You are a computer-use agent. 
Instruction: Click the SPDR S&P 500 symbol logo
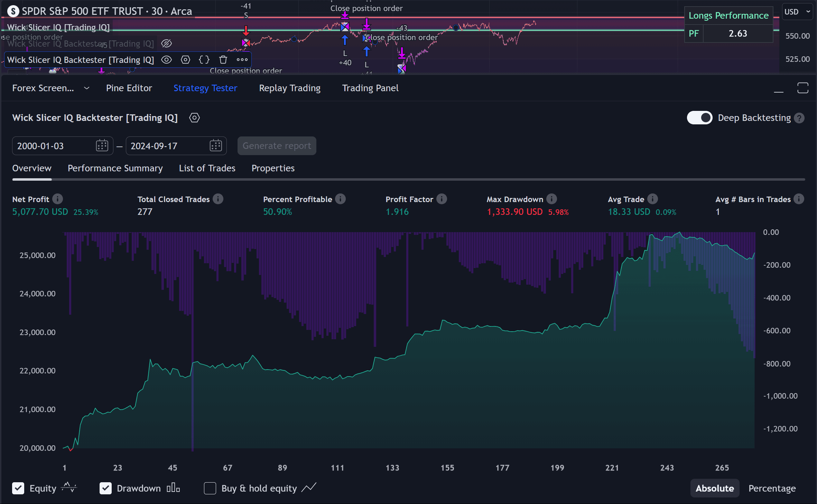tap(13, 11)
